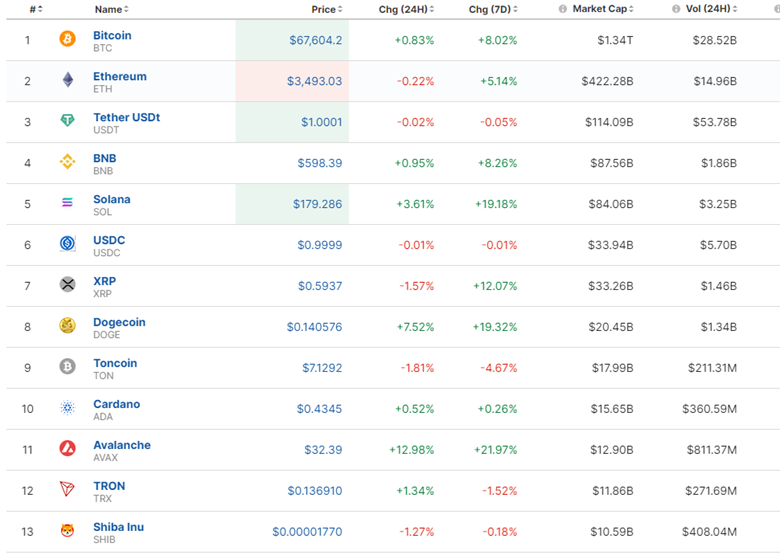Click the BNB price $598.39

(320, 163)
